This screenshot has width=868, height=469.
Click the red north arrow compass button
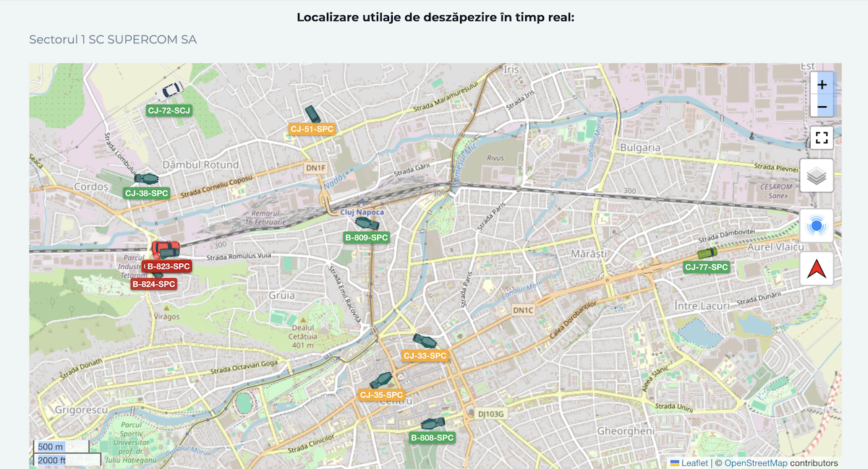tap(817, 270)
